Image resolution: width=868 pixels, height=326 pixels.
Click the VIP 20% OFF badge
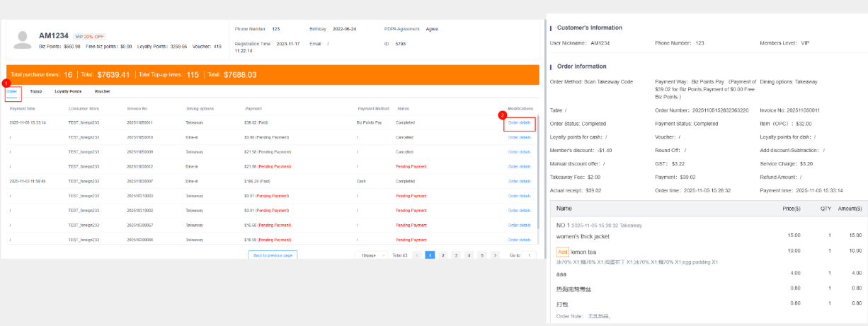(x=89, y=36)
